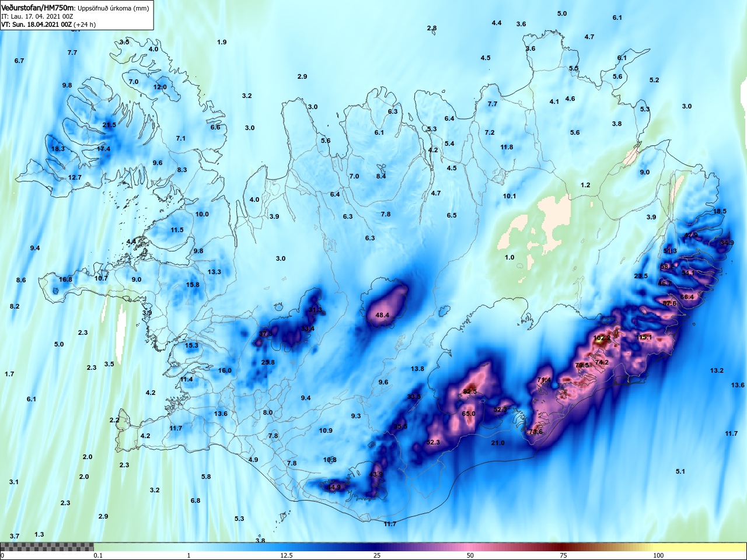
Task: Click the legend tick label 100
Action: pos(658,555)
